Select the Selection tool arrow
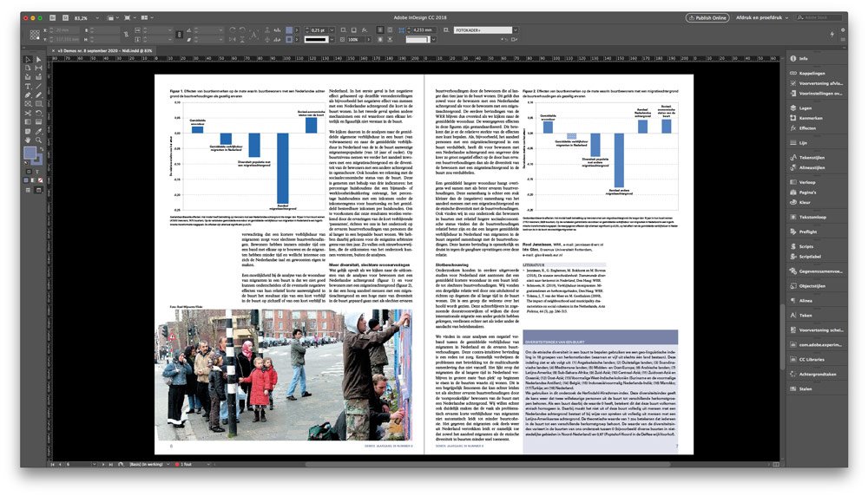Screen dimensions: 868x496 click(x=28, y=60)
